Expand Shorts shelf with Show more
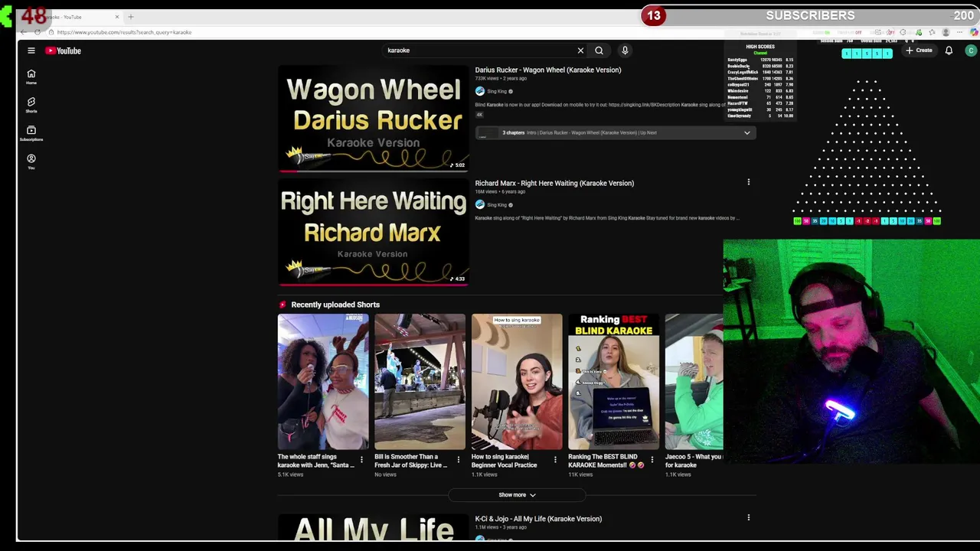Screen dimensions: 980x551 pyautogui.click(x=517, y=495)
